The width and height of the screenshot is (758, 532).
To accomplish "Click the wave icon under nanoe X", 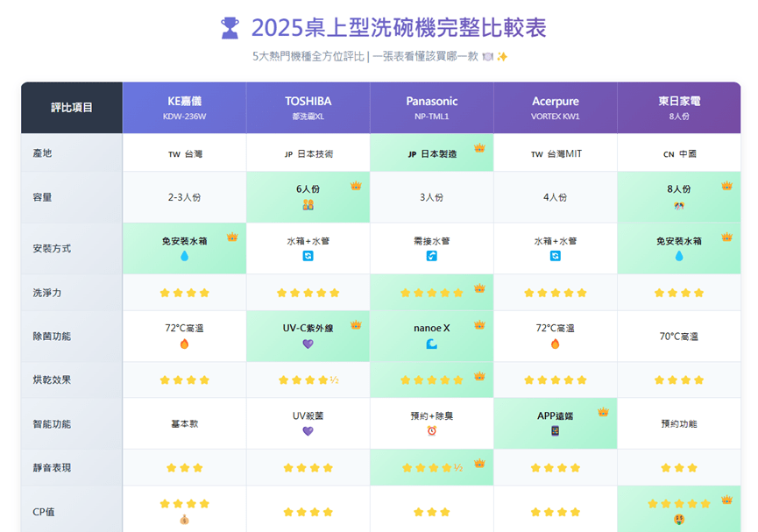I will (432, 344).
